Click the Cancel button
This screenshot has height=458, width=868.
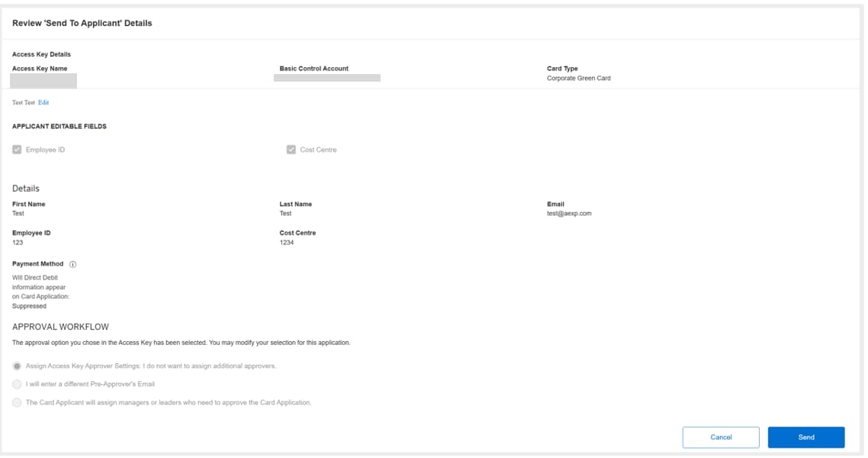tap(722, 437)
